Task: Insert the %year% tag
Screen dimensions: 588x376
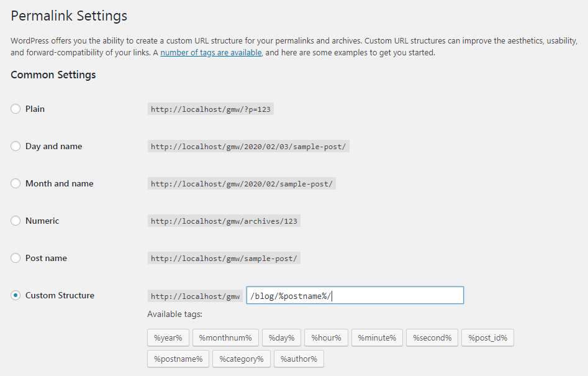Action: [x=168, y=337]
